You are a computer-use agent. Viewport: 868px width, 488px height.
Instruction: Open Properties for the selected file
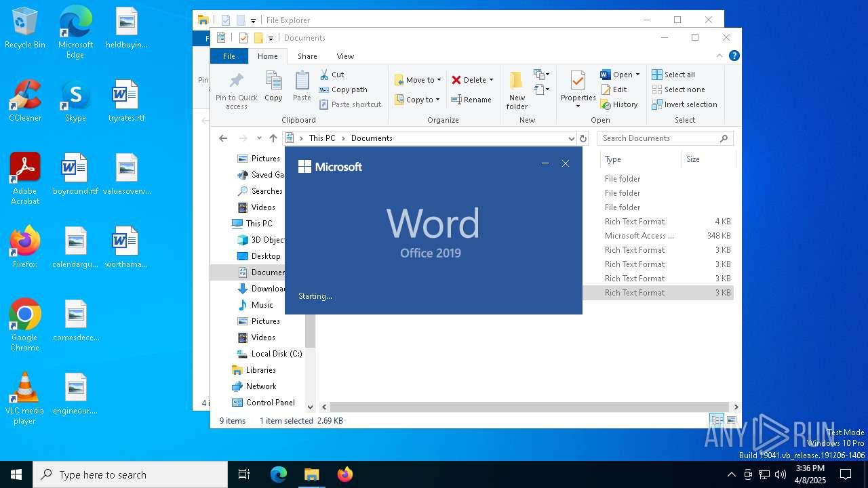[x=578, y=89]
